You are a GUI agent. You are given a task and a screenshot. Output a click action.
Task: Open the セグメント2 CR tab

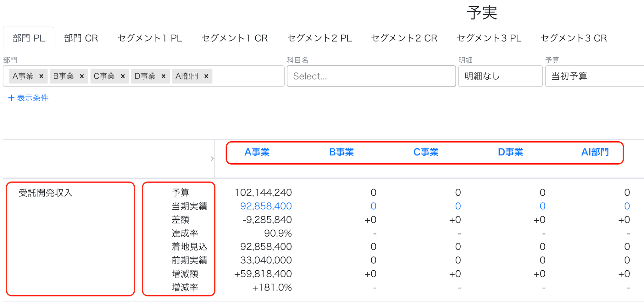pyautogui.click(x=404, y=38)
